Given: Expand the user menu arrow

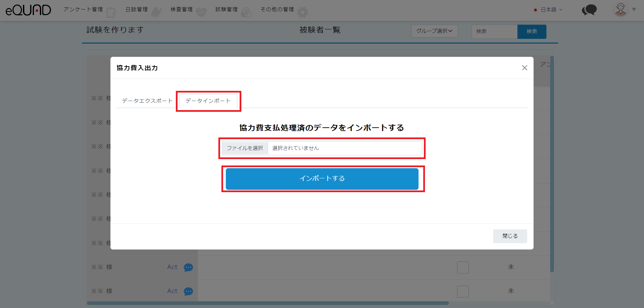Looking at the screenshot, I should pos(634,10).
